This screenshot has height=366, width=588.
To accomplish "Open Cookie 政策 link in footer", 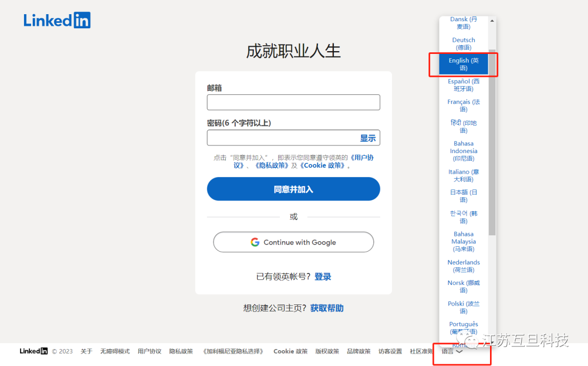I will [x=290, y=351].
